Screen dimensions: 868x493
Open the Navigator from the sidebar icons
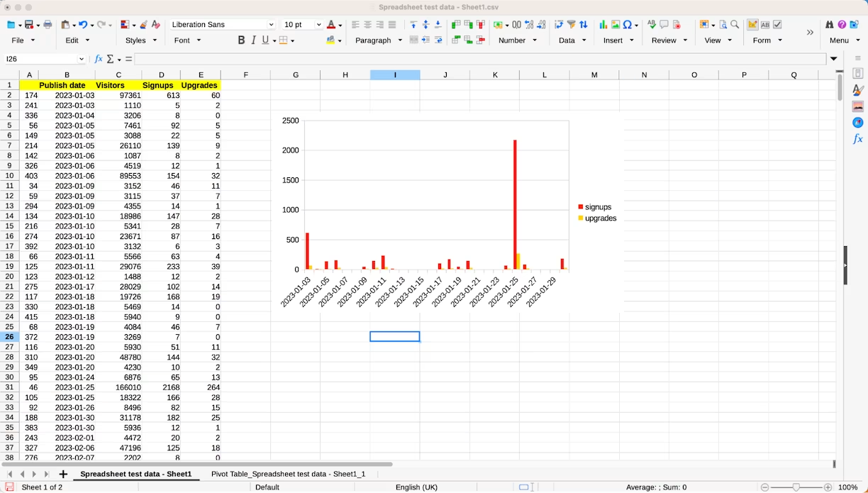point(858,122)
